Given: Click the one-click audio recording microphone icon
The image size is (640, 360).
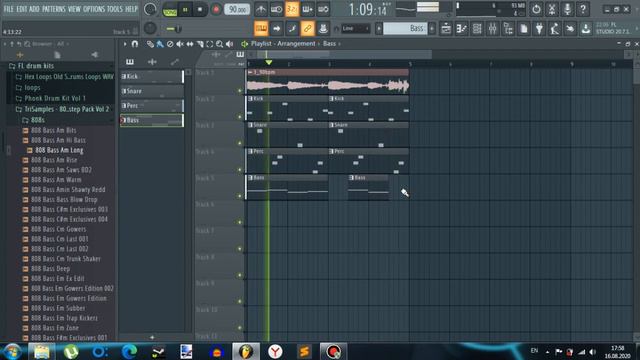Looking at the screenshot, I should coord(567,9).
